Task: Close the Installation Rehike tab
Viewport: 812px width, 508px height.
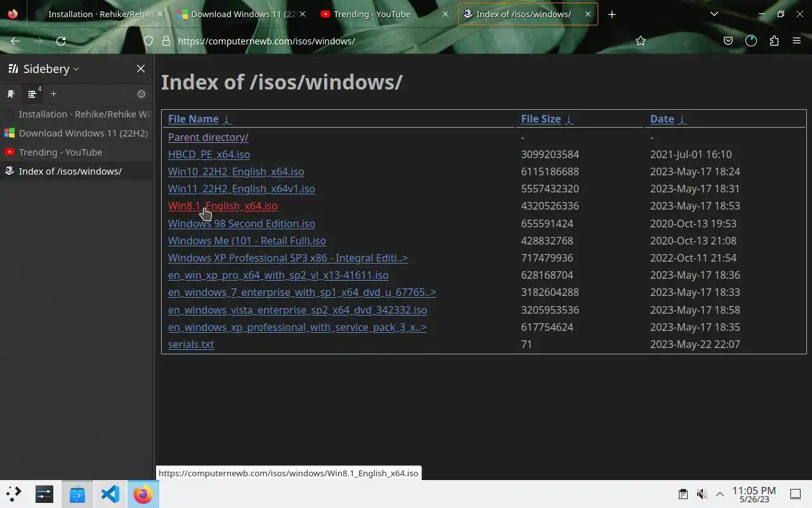Action: (x=159, y=14)
